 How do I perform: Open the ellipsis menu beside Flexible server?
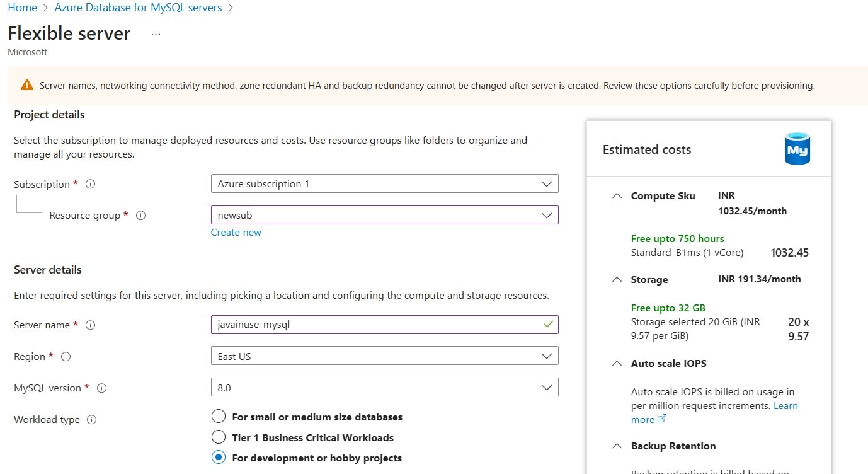point(156,34)
